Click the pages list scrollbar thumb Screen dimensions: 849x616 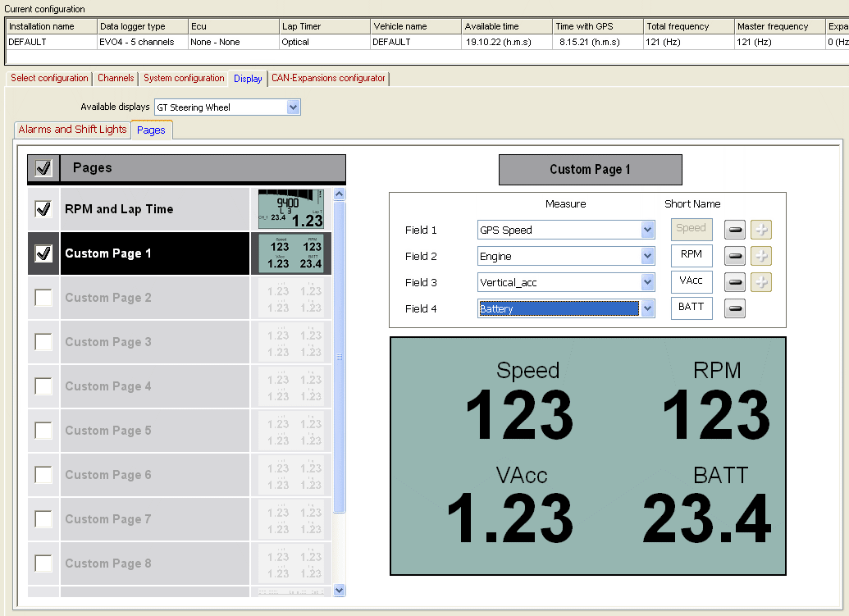coord(340,357)
